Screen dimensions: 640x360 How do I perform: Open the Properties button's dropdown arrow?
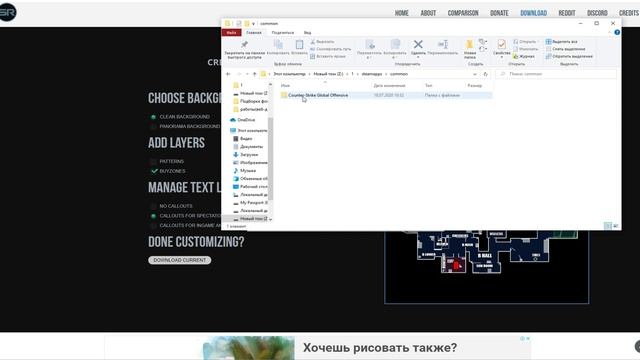coord(502,57)
